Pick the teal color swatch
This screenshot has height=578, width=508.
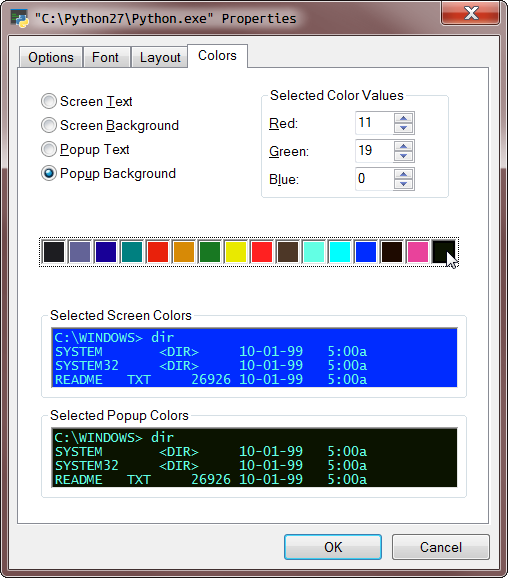[x=132, y=252]
